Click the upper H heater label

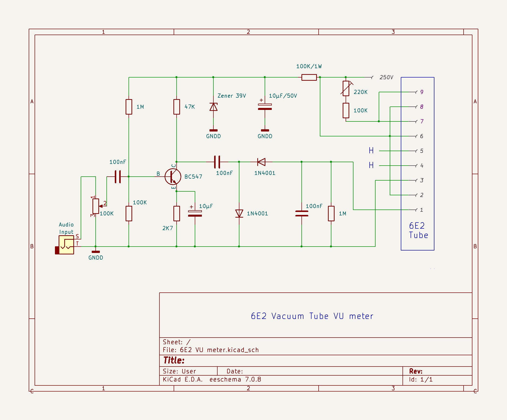point(371,150)
